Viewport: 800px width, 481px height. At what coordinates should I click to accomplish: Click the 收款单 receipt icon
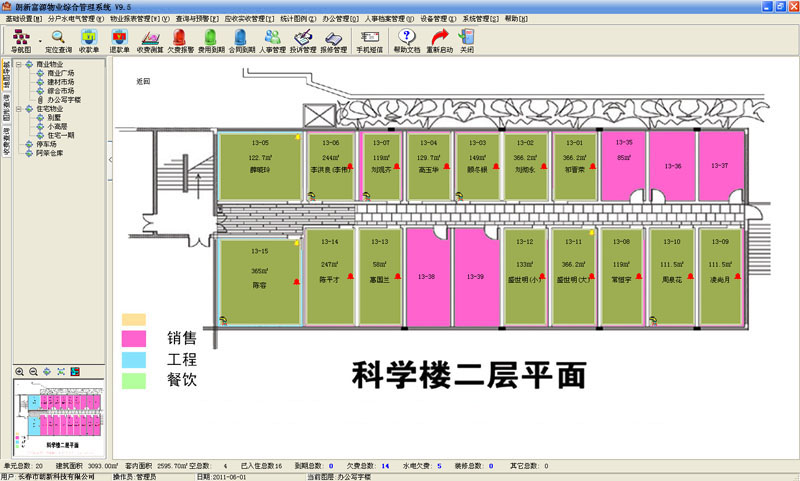point(89,39)
